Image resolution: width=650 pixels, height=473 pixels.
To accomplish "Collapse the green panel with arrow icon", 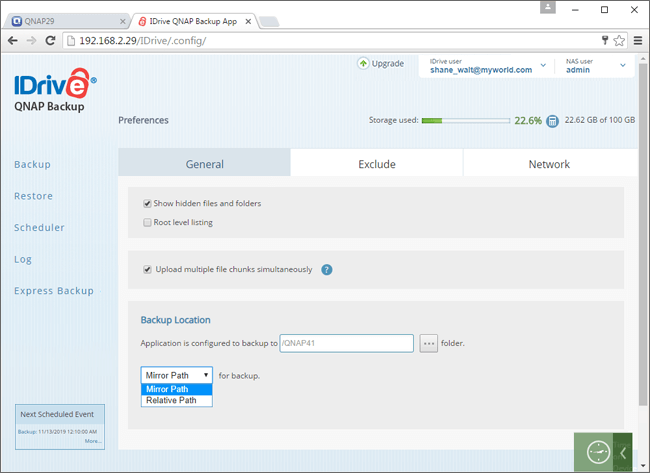I will 624,452.
